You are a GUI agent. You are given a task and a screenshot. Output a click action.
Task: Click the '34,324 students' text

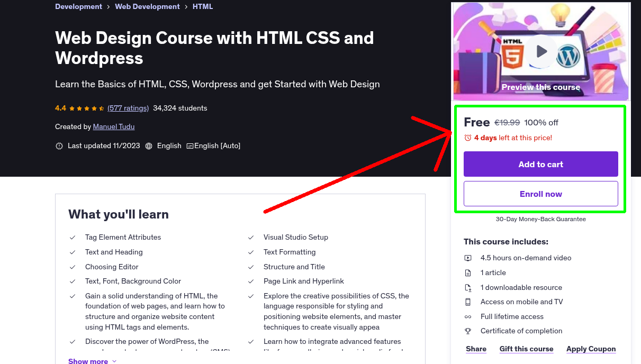(180, 108)
